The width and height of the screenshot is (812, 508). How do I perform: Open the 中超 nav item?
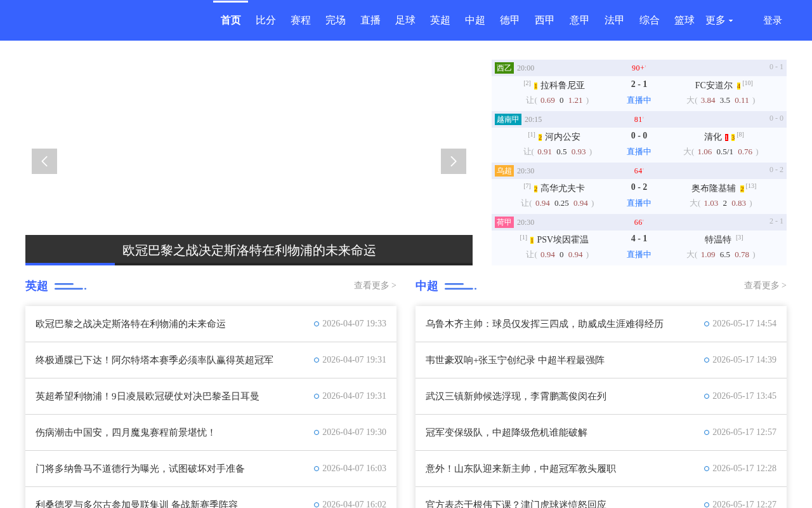point(475,20)
